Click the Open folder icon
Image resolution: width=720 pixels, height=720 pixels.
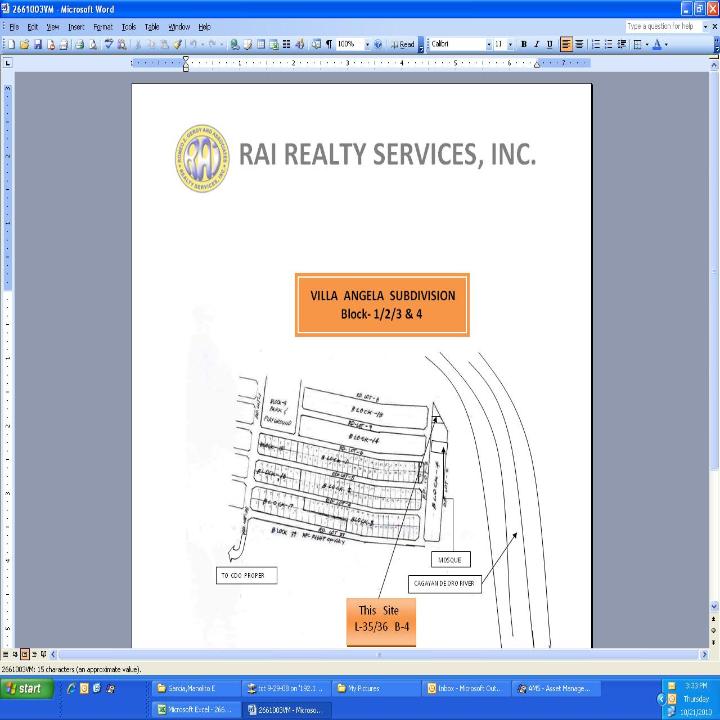(24, 45)
